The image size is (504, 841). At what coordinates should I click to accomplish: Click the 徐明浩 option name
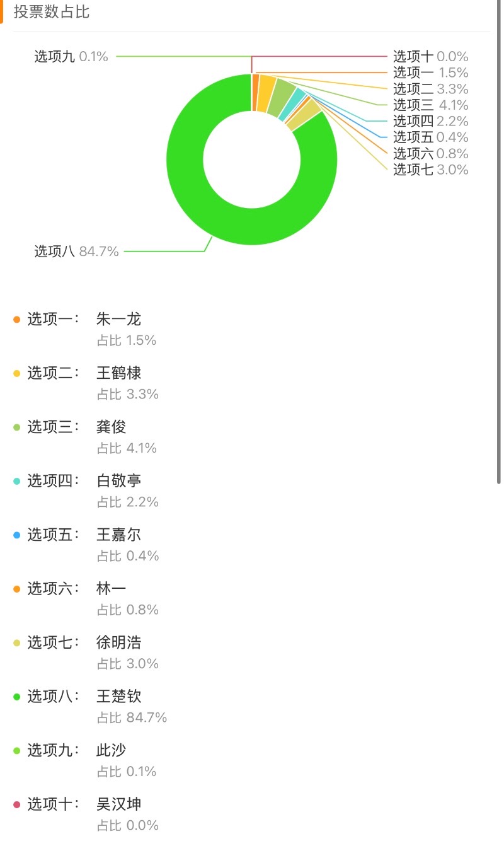119,643
